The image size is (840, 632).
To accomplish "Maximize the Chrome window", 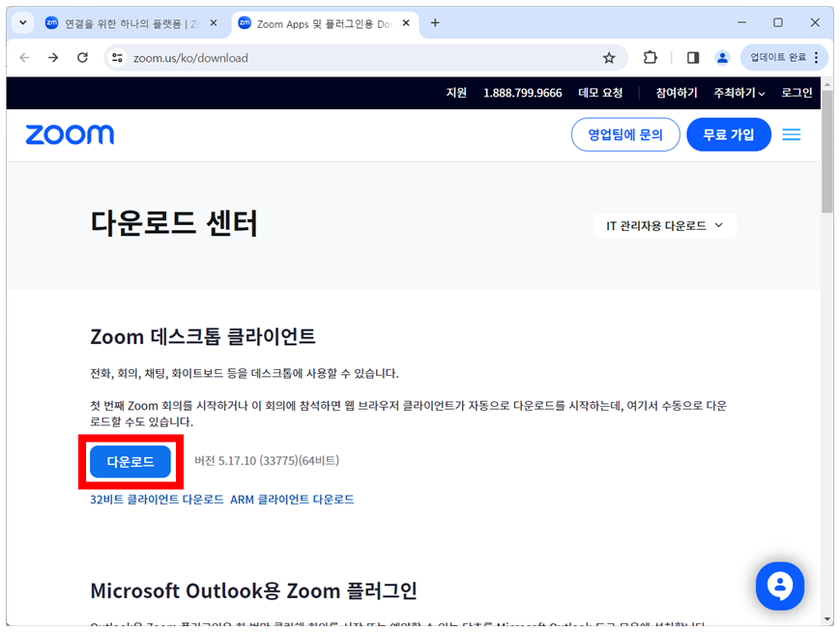I will pos(778,22).
